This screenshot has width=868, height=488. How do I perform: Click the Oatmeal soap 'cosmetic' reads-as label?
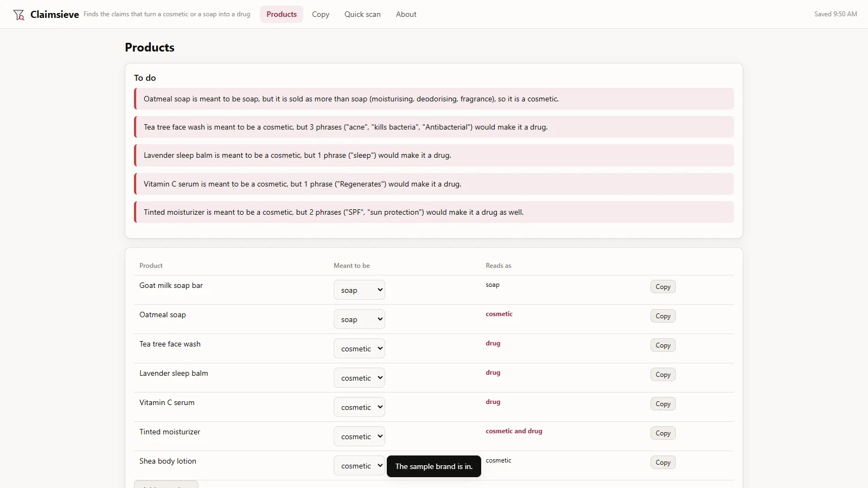tap(499, 314)
